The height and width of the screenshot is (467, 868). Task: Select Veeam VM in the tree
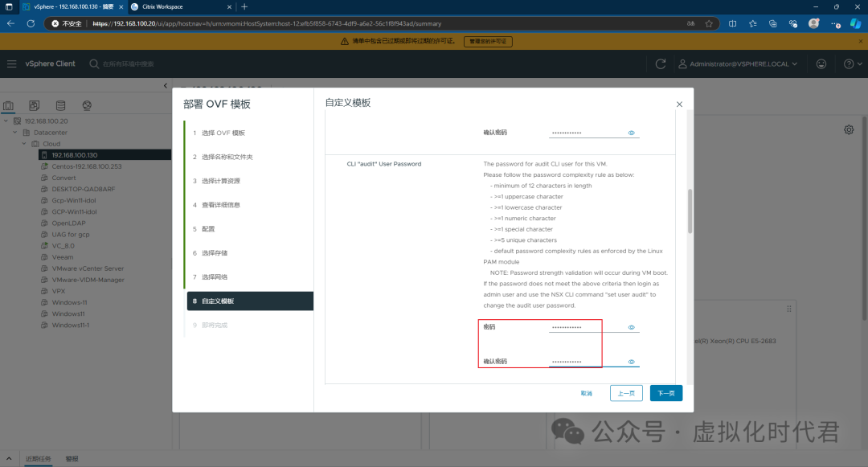62,256
